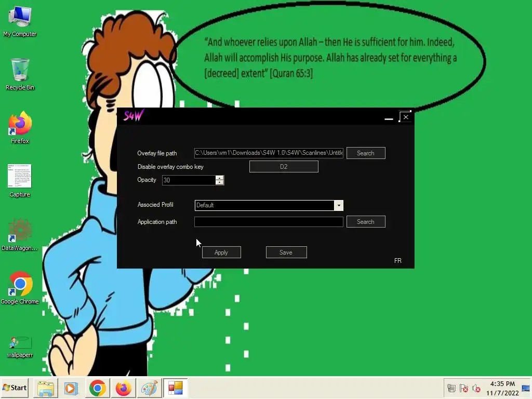The height and width of the screenshot is (399, 532).
Task: Open the Start menu
Action: pos(14,388)
